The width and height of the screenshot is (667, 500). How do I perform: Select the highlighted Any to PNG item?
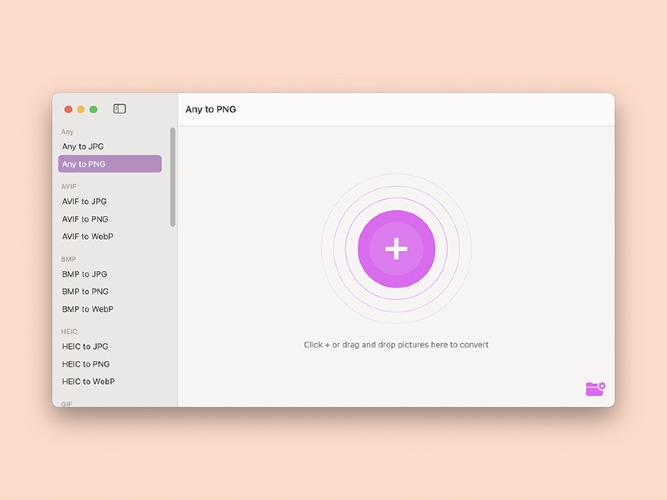(110, 164)
